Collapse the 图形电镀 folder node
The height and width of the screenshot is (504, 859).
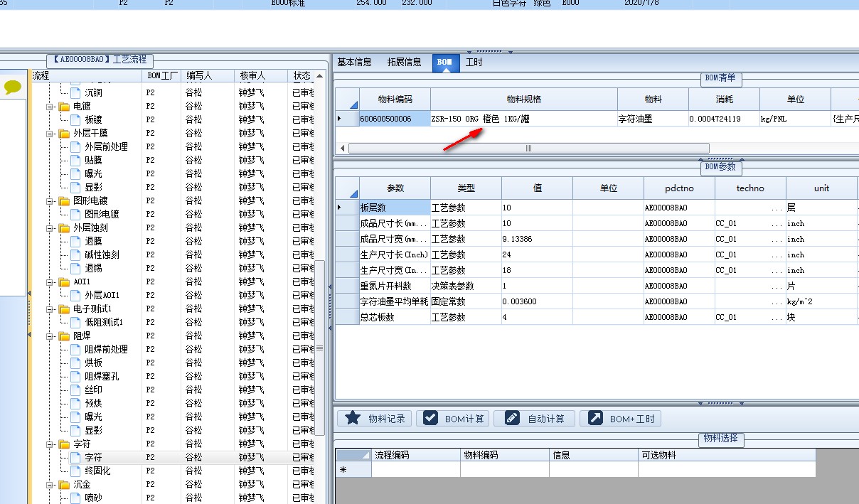pyautogui.click(x=51, y=200)
